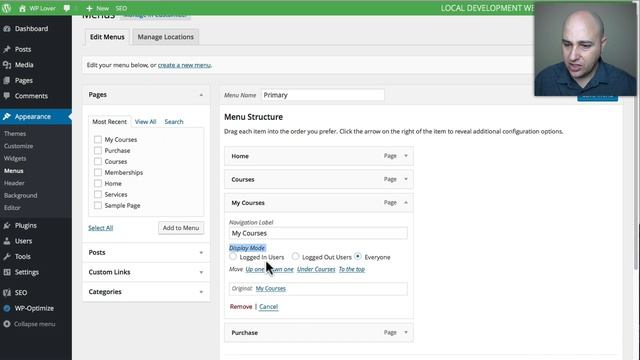Viewport: 640px width, 360px height.
Task: Click the Collapse menu arrow icon
Action: (7, 324)
